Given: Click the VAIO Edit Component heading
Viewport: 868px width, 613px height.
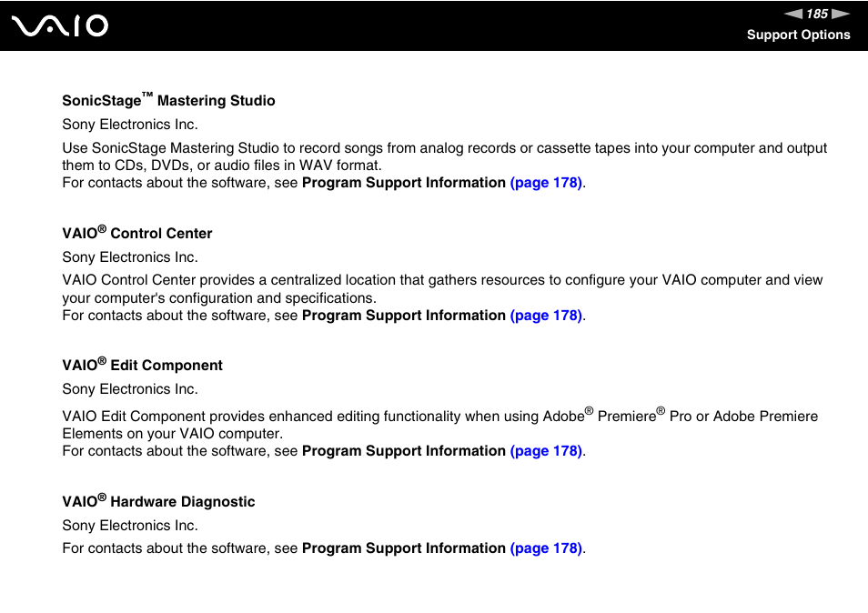Looking at the screenshot, I should (x=142, y=365).
